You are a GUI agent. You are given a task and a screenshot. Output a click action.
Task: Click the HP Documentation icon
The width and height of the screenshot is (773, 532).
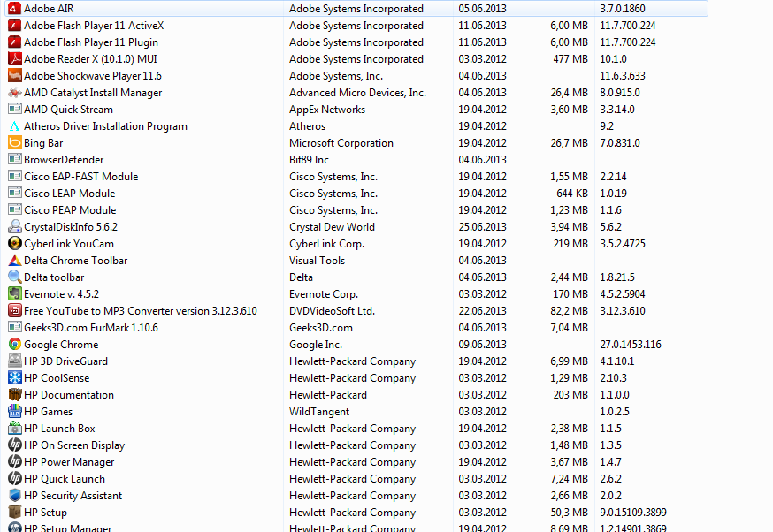coord(15,394)
